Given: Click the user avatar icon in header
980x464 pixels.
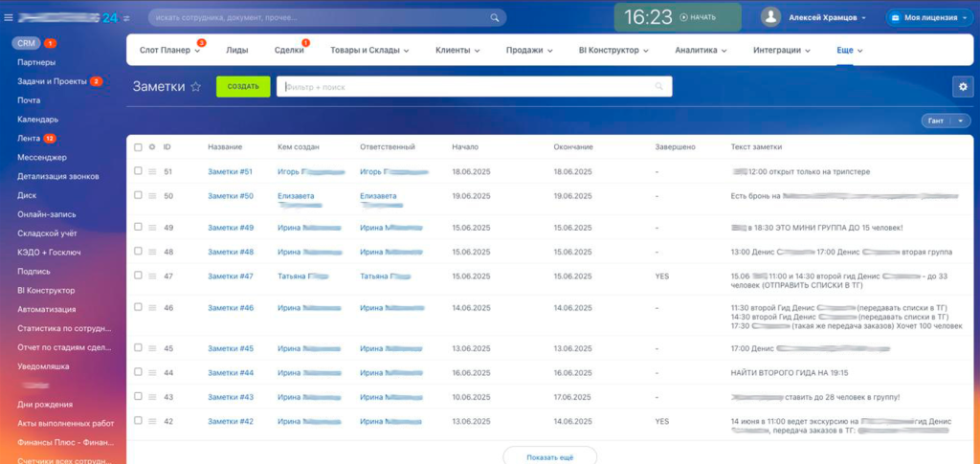Looking at the screenshot, I should 770,17.
